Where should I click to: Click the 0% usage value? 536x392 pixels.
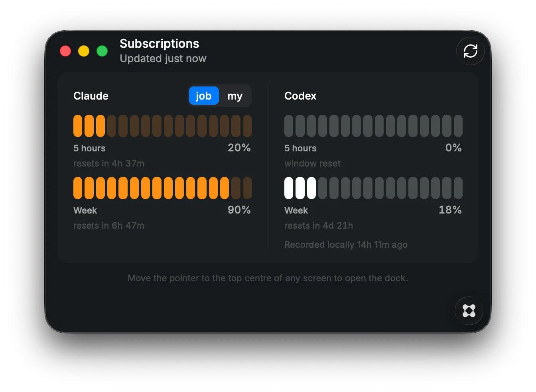click(453, 148)
